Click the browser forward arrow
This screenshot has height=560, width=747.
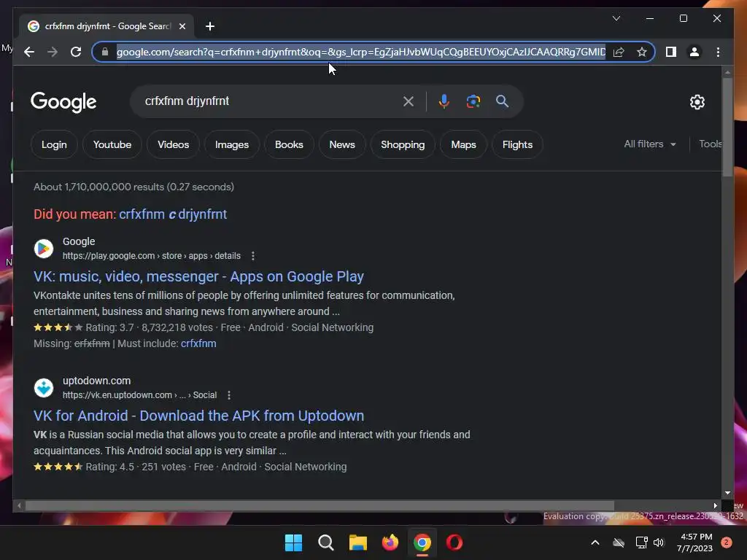53,52
